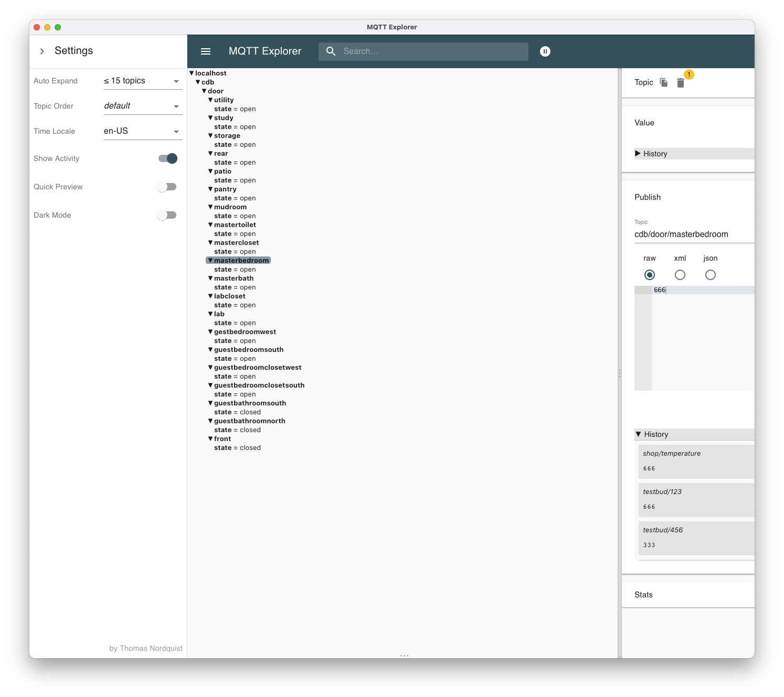Open the Topic panel section
This screenshot has height=697, width=784.
(x=643, y=82)
